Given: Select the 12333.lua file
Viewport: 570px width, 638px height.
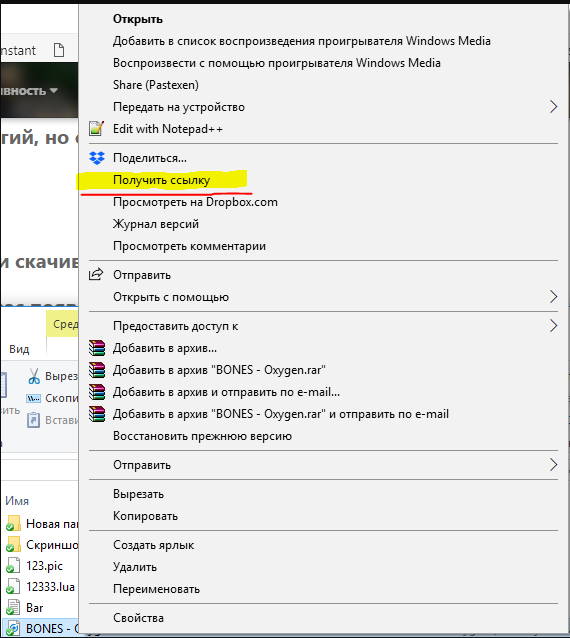Looking at the screenshot, I should click(x=41, y=587).
